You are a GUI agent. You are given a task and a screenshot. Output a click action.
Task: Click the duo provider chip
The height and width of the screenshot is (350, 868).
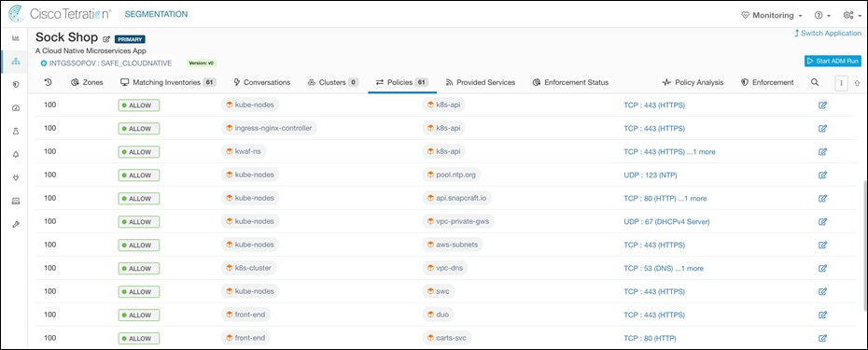pos(438,315)
